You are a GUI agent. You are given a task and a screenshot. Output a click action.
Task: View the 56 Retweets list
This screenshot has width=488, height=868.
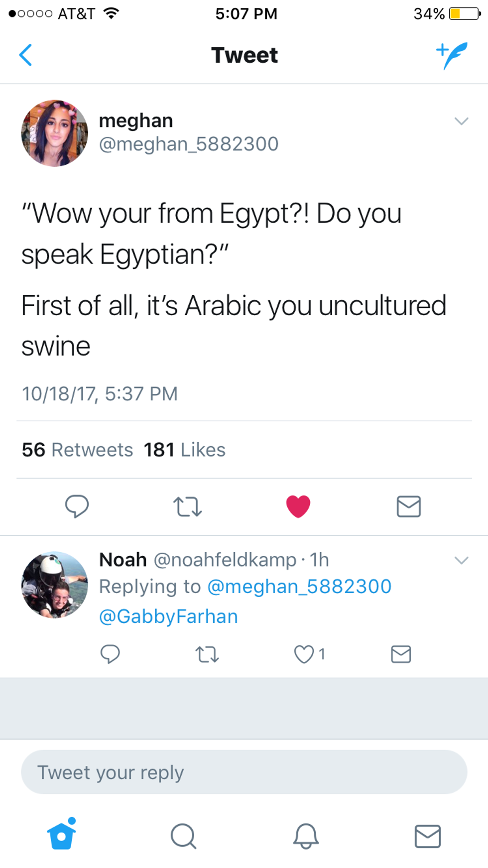pyautogui.click(x=78, y=450)
